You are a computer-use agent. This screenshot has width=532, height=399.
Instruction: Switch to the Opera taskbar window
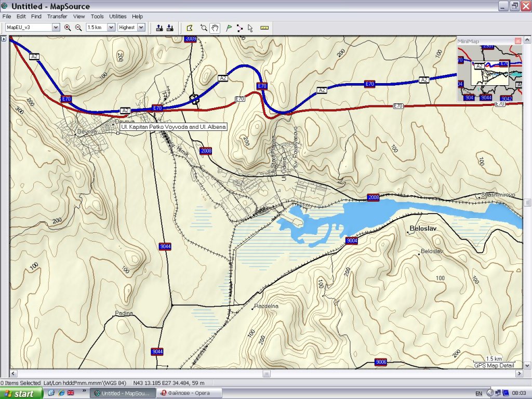click(x=189, y=393)
